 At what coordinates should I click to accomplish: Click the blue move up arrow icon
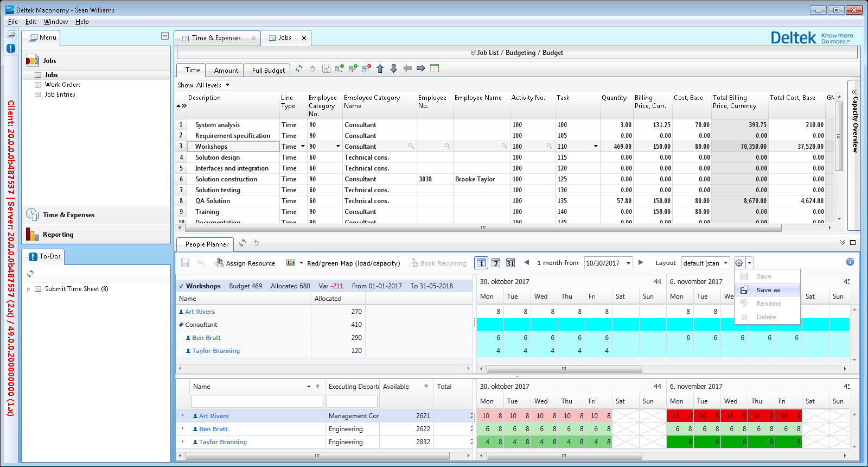click(380, 69)
